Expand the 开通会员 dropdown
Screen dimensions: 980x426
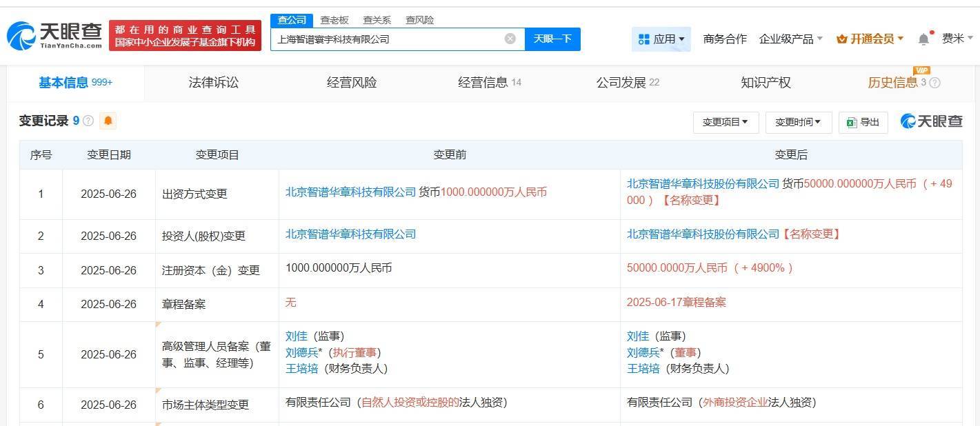[x=870, y=39]
